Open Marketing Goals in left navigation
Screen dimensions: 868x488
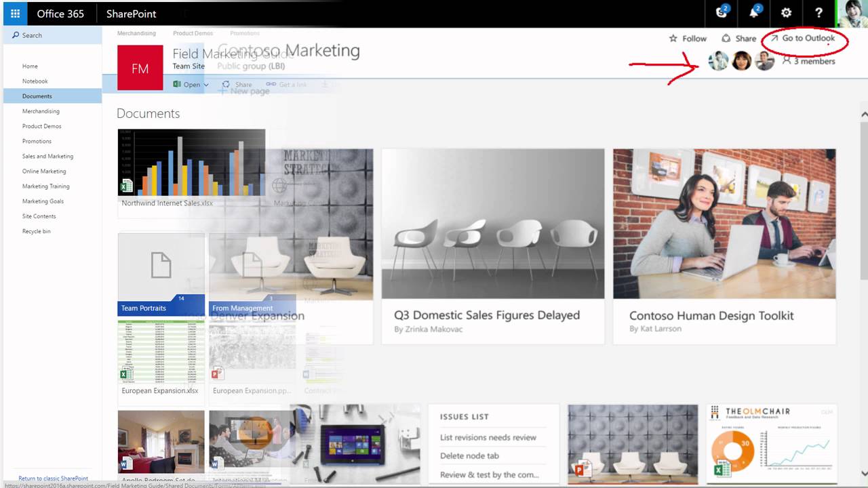click(x=43, y=201)
